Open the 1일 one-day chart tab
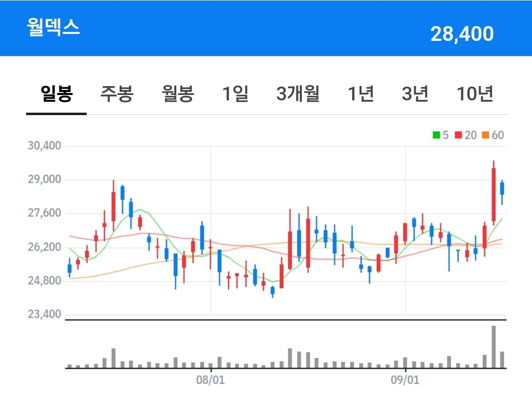Image resolution: width=532 pixels, height=399 pixels. pyautogui.click(x=235, y=93)
